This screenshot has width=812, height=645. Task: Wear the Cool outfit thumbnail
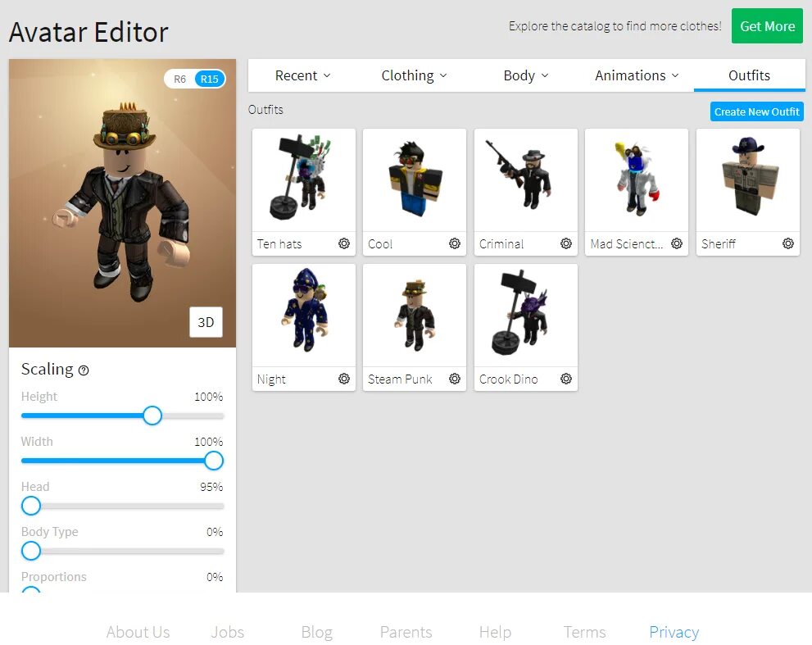[x=415, y=179]
